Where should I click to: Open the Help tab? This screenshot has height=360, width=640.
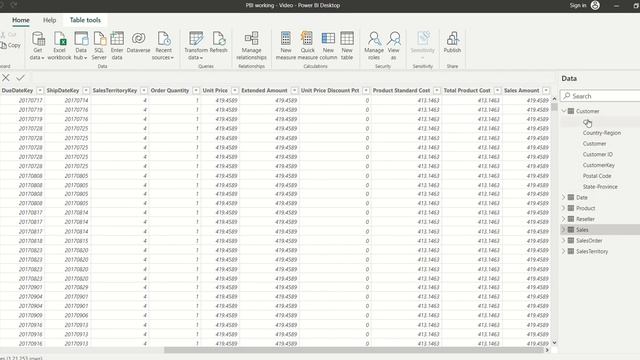[x=49, y=20]
